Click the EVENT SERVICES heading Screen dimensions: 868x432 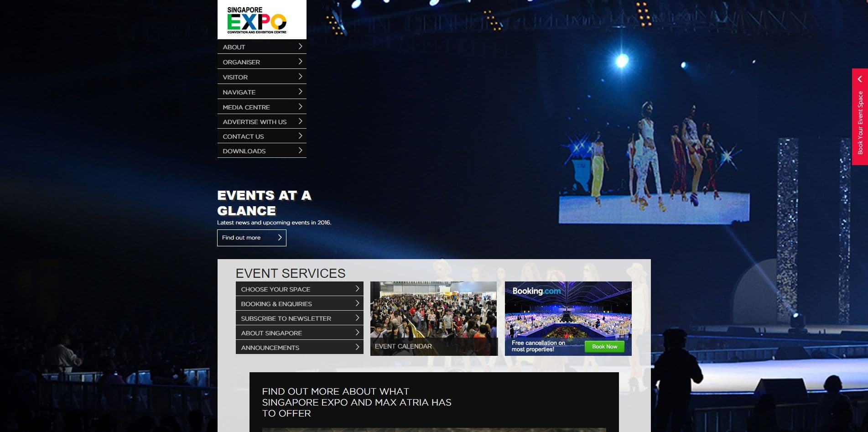point(291,273)
